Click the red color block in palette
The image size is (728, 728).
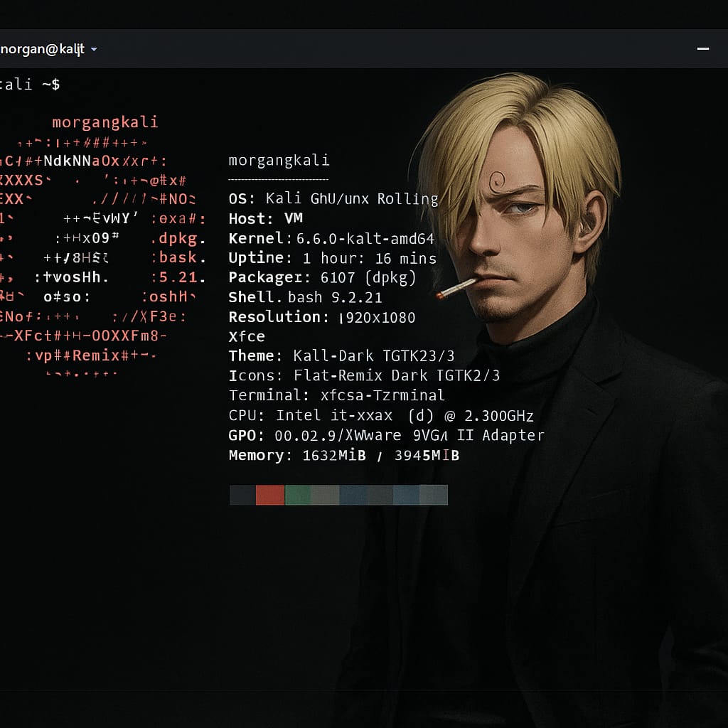coord(270,495)
